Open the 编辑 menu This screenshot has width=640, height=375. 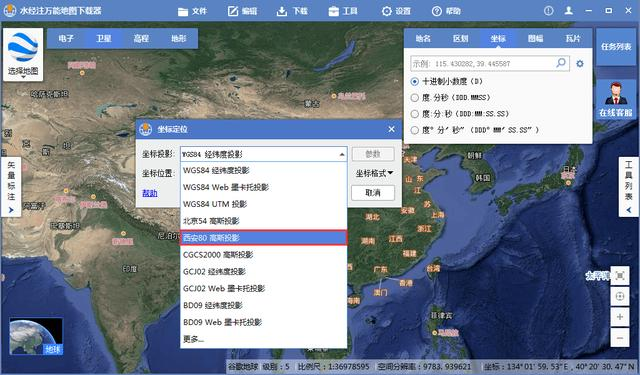click(x=242, y=11)
